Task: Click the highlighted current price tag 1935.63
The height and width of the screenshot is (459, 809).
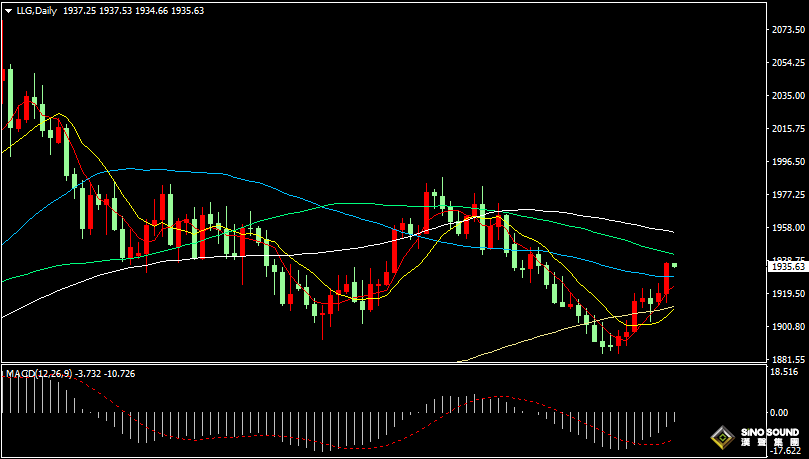Action: tap(787, 267)
